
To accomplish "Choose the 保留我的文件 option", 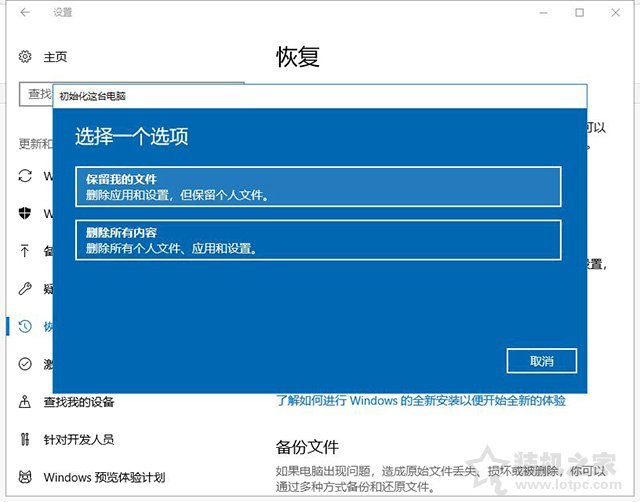I will 318,187.
